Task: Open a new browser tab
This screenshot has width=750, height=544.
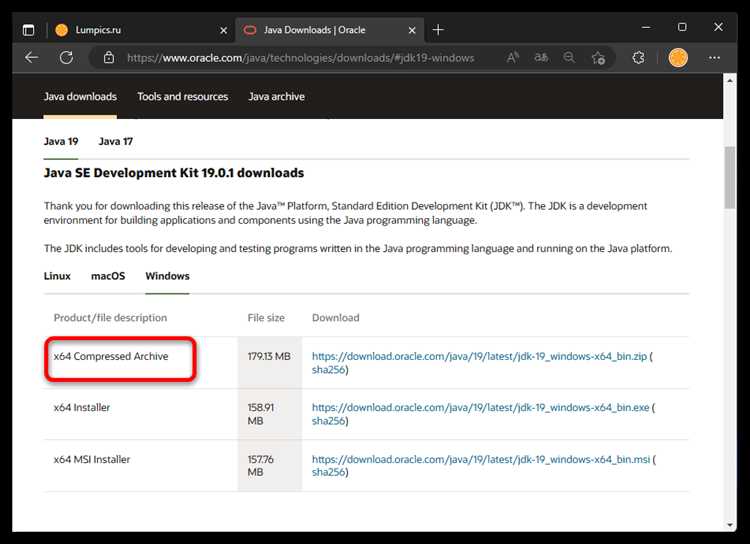Action: point(438,30)
